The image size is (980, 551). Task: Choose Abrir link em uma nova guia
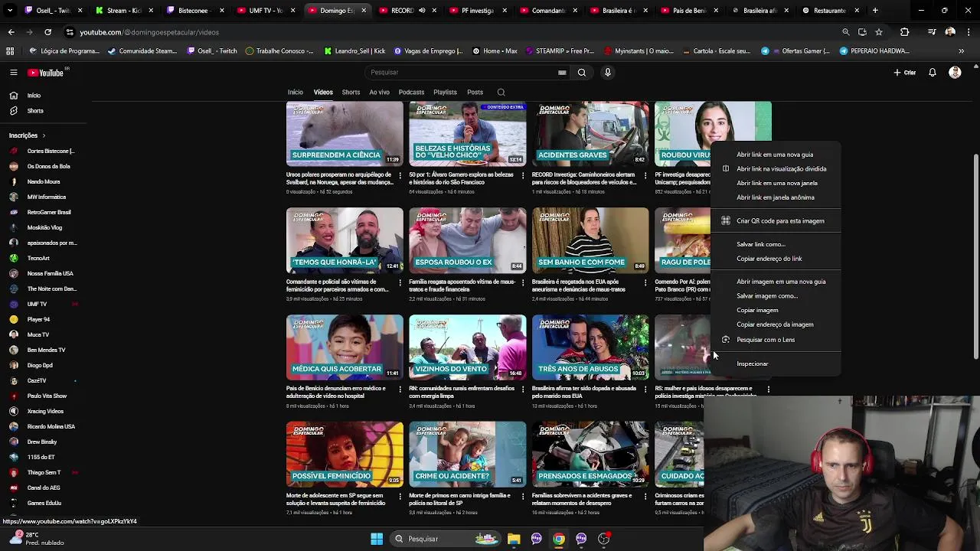tap(776, 155)
